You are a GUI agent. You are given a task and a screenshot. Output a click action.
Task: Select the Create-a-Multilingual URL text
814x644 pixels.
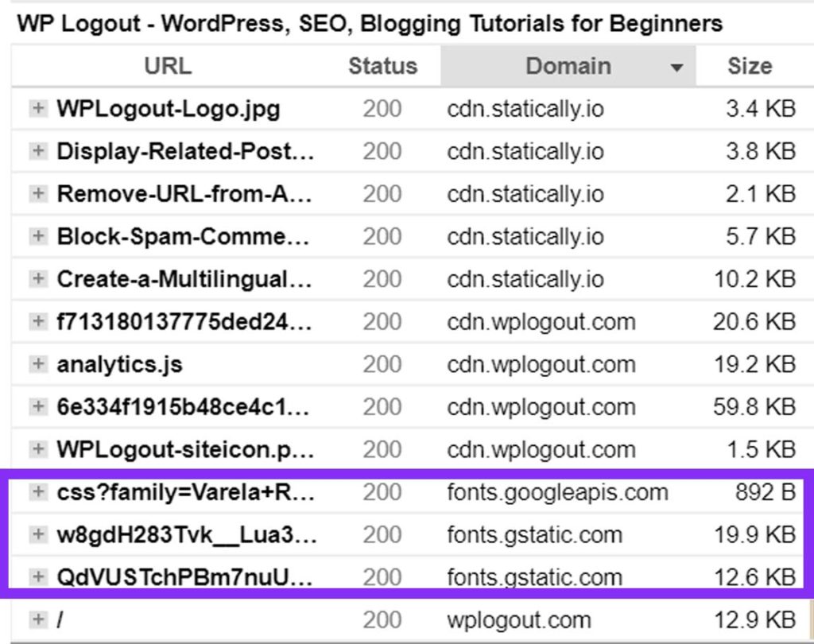point(184,279)
